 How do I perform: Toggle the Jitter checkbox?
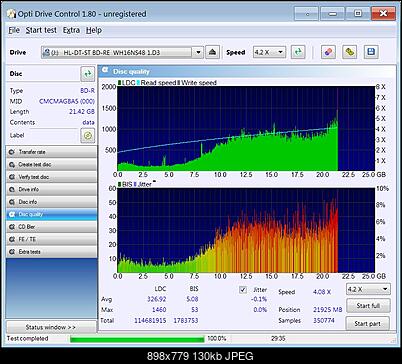(243, 290)
